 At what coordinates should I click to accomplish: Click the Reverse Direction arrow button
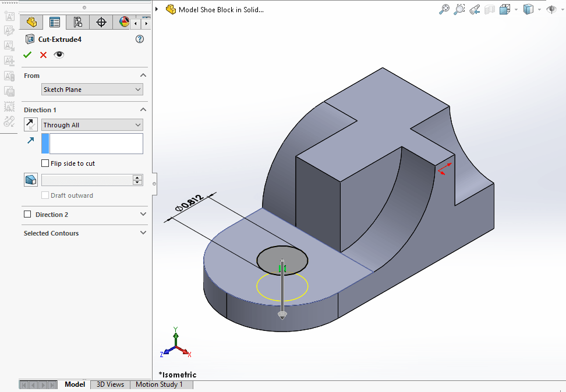pyautogui.click(x=30, y=124)
